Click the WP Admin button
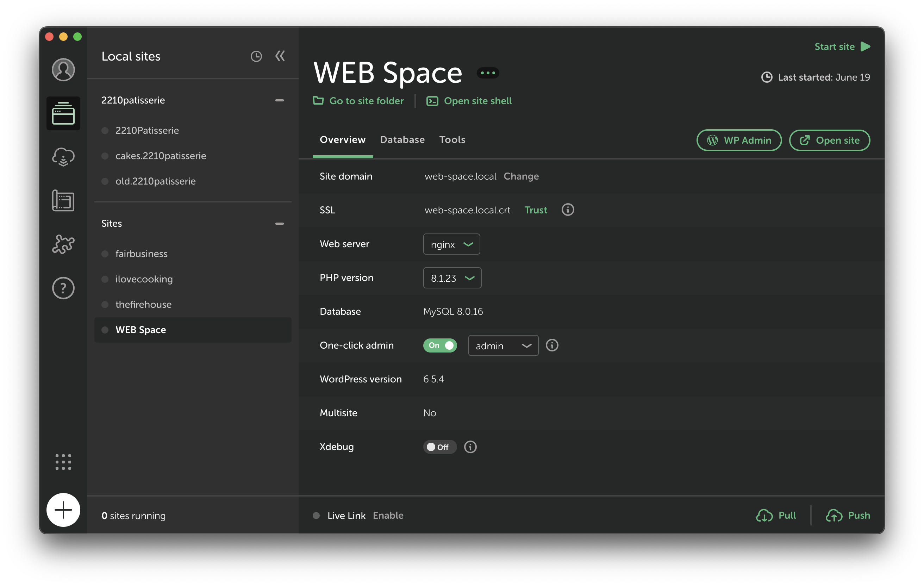The image size is (924, 586). pyautogui.click(x=739, y=141)
